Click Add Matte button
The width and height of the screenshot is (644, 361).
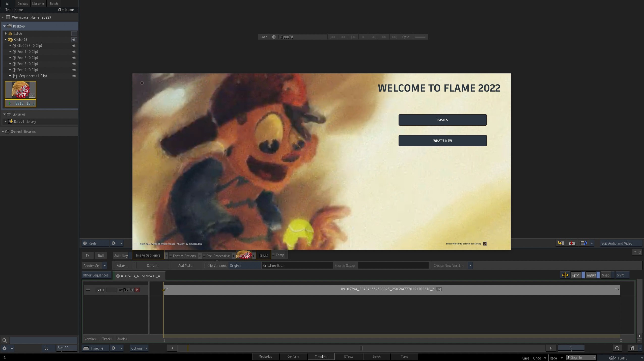point(186,266)
